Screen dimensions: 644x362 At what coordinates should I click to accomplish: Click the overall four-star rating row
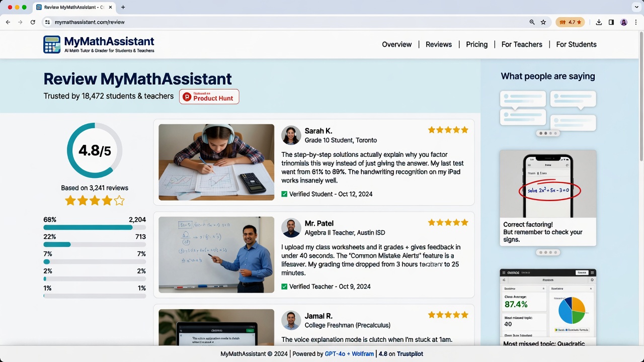(95, 201)
